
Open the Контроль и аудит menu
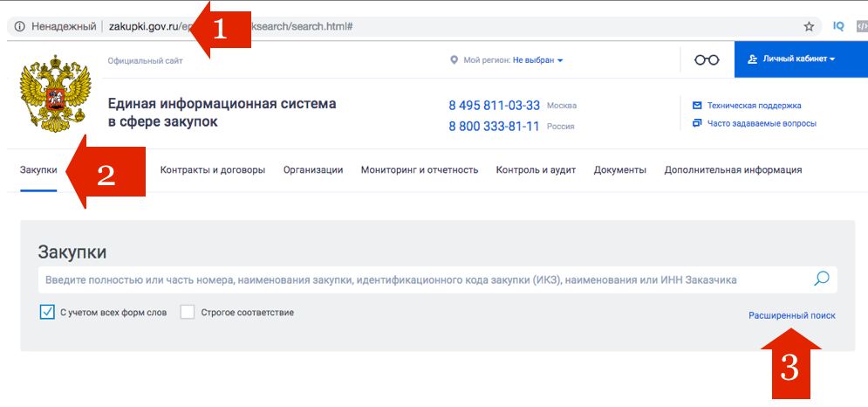tap(536, 170)
